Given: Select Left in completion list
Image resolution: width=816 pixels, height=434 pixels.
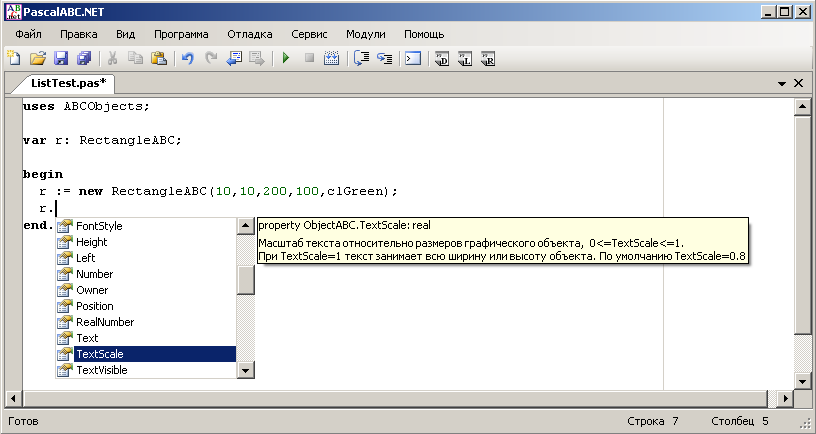Looking at the screenshot, I should 146,258.
